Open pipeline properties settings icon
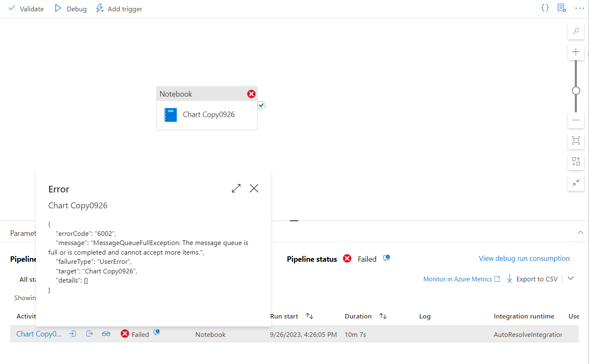589x364 pixels. [x=561, y=8]
